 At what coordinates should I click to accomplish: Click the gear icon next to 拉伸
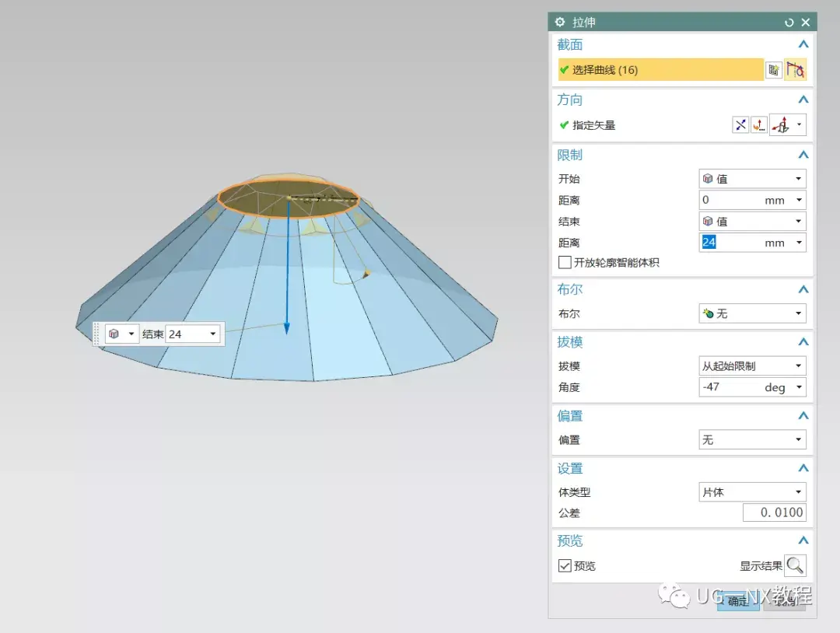coord(560,23)
